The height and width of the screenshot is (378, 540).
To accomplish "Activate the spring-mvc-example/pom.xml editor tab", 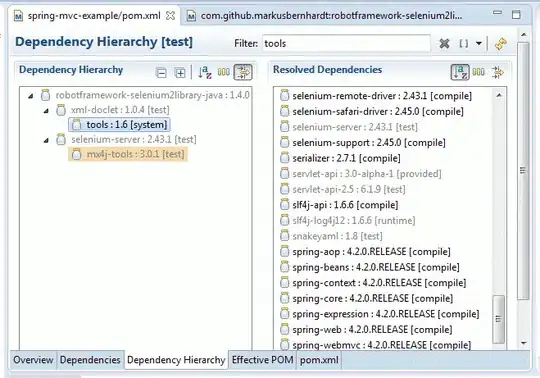I will [x=94, y=16].
